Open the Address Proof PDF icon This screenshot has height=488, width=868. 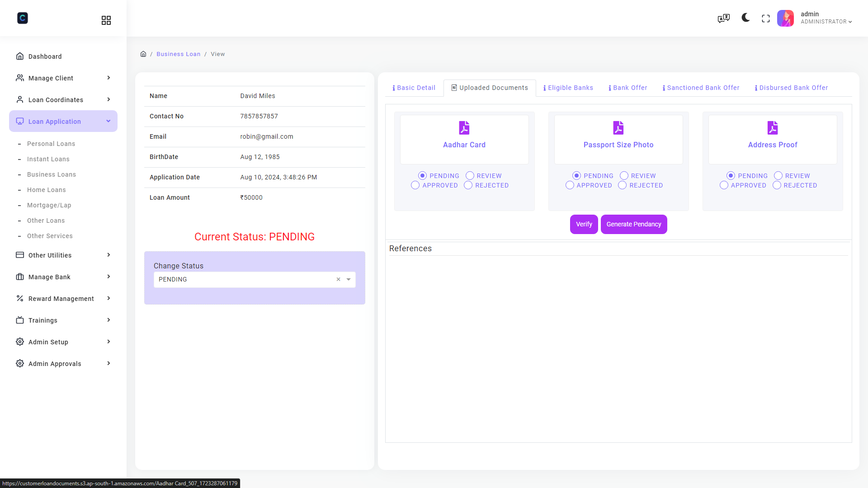[773, 128]
